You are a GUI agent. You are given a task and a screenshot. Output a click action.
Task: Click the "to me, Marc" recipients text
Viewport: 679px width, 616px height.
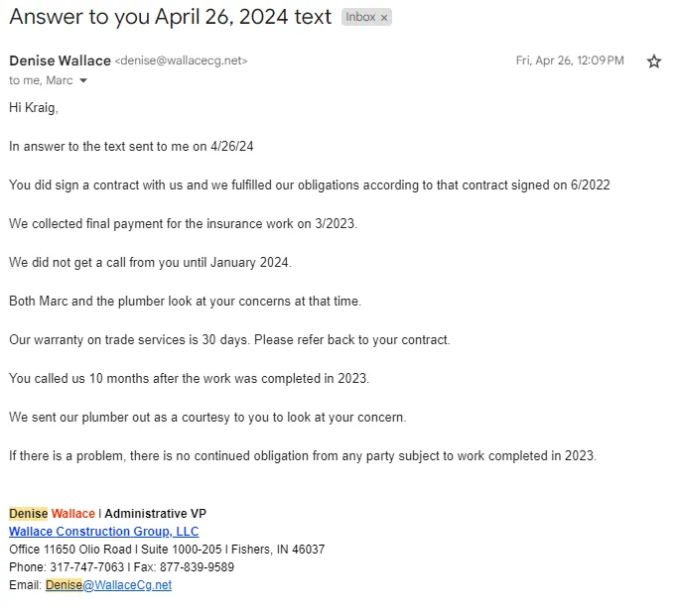tap(41, 81)
